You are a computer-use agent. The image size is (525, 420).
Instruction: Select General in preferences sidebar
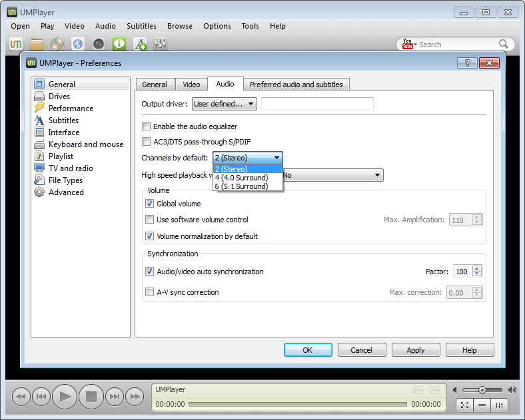coord(81,84)
